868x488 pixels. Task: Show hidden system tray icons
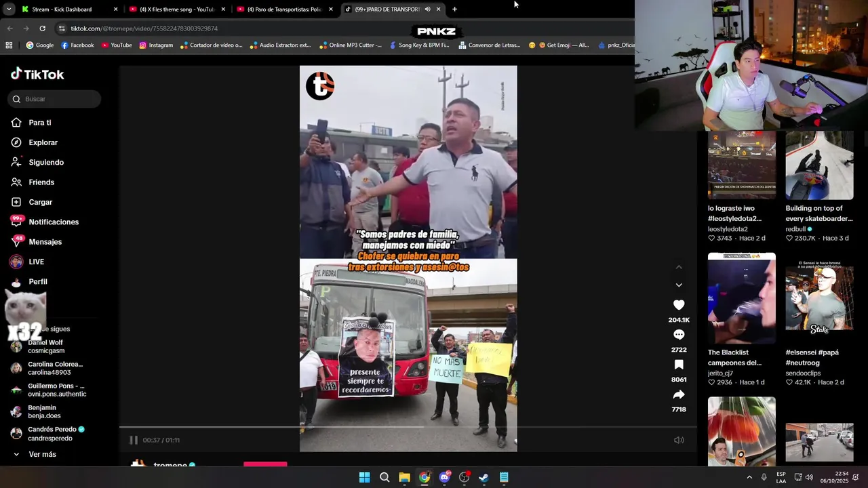[749, 477]
